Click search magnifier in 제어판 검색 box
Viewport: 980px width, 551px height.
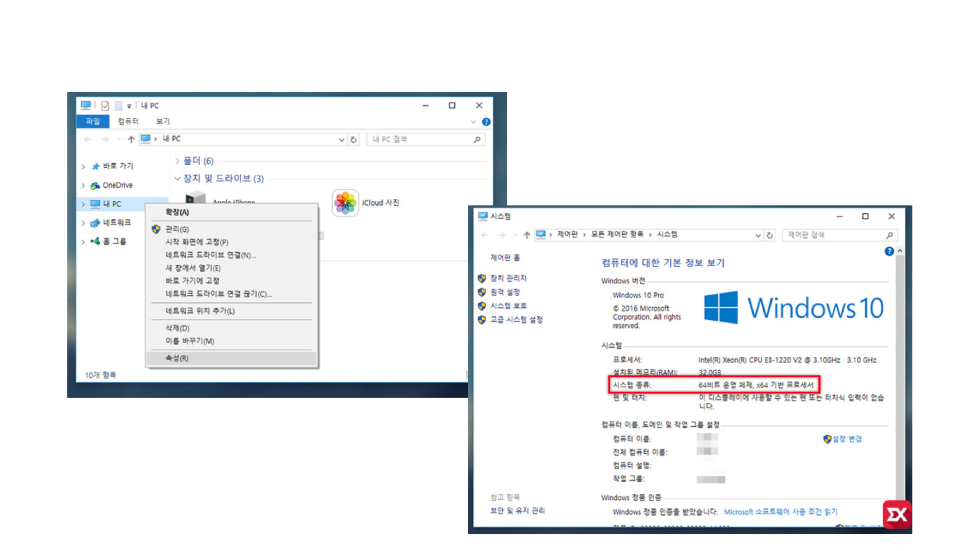889,235
